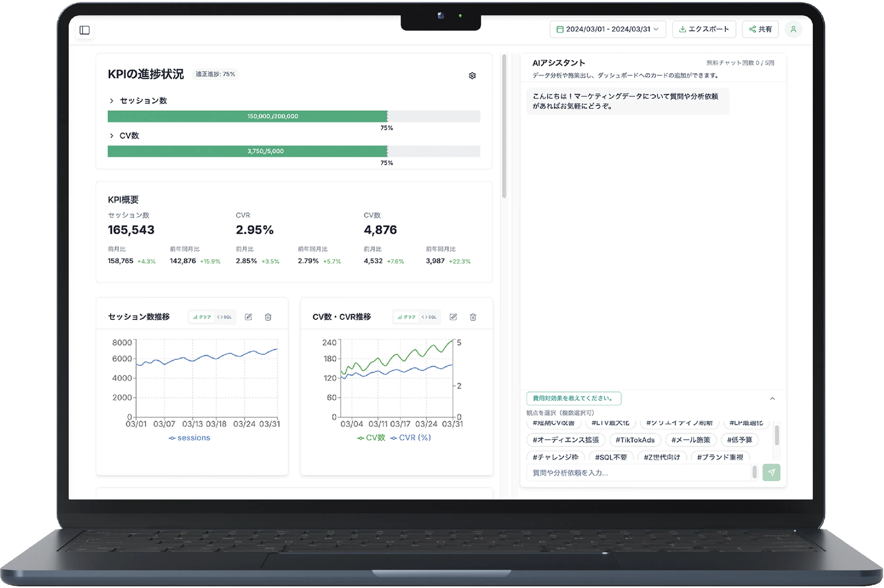Click the 4,876 CV count value
This screenshot has width=884, height=588.
click(380, 230)
